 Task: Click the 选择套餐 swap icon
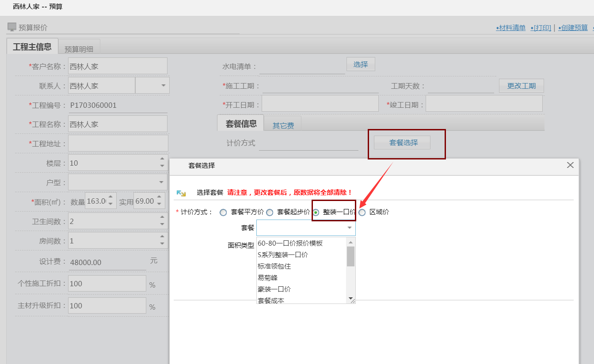(x=181, y=193)
